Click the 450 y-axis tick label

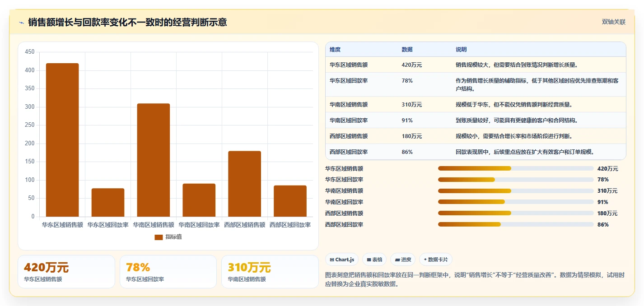coord(30,52)
